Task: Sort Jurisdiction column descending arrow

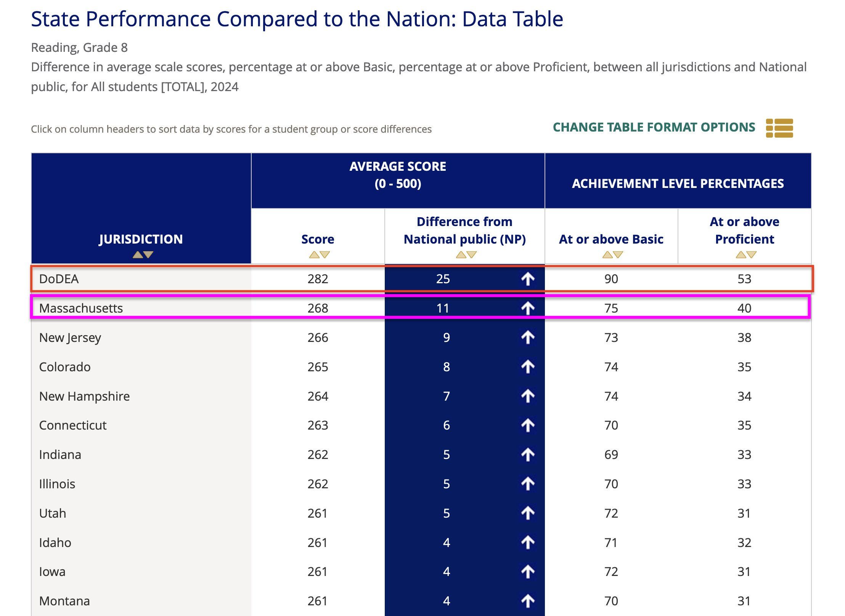Action: tap(148, 255)
